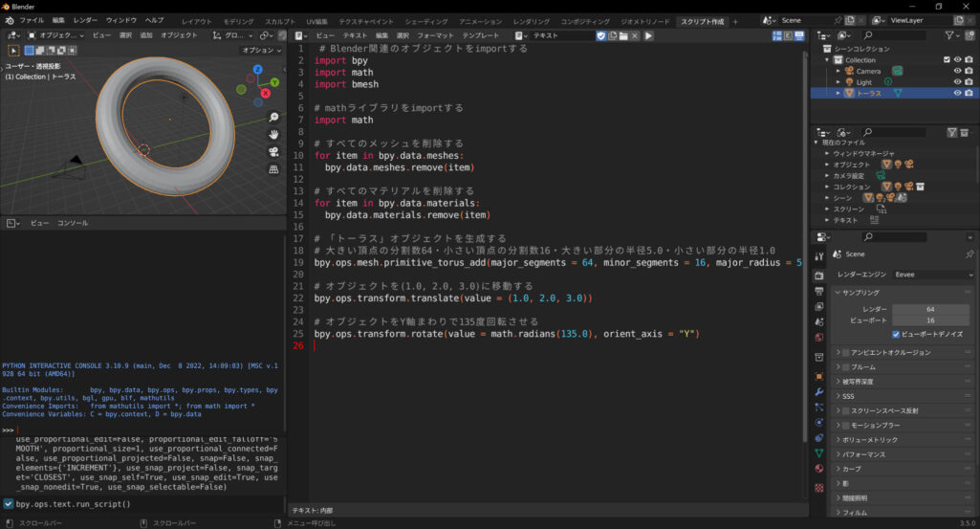Toggle the fake user shield icon
980x529 pixels.
point(600,35)
